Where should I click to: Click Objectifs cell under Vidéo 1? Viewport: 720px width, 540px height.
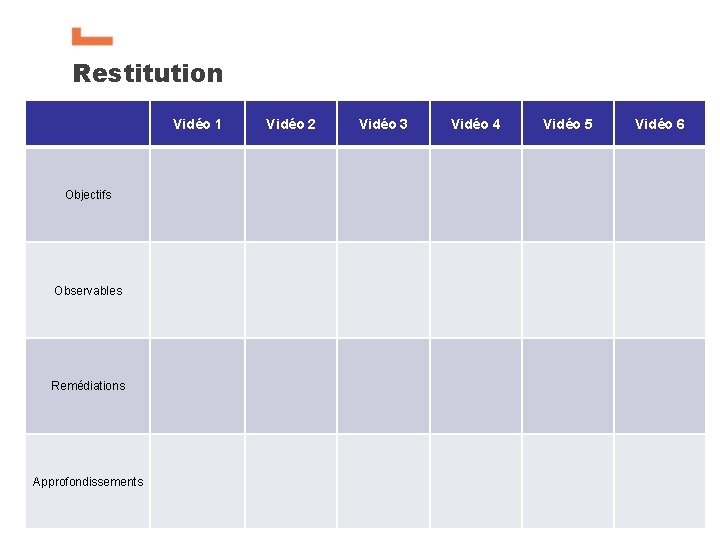click(197, 195)
